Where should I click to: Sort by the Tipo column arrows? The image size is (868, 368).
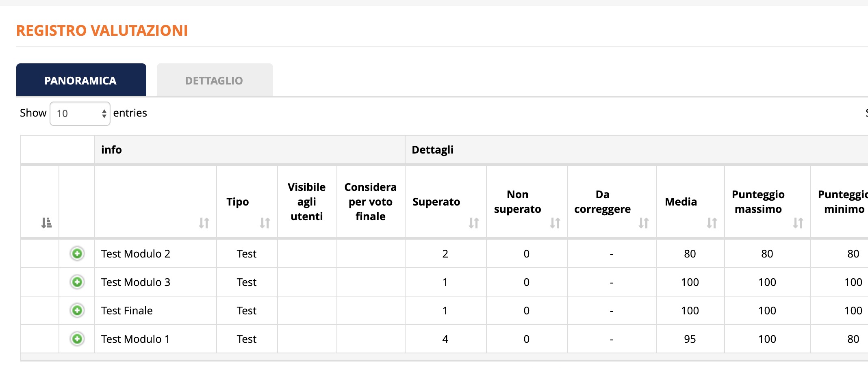pyautogui.click(x=265, y=223)
